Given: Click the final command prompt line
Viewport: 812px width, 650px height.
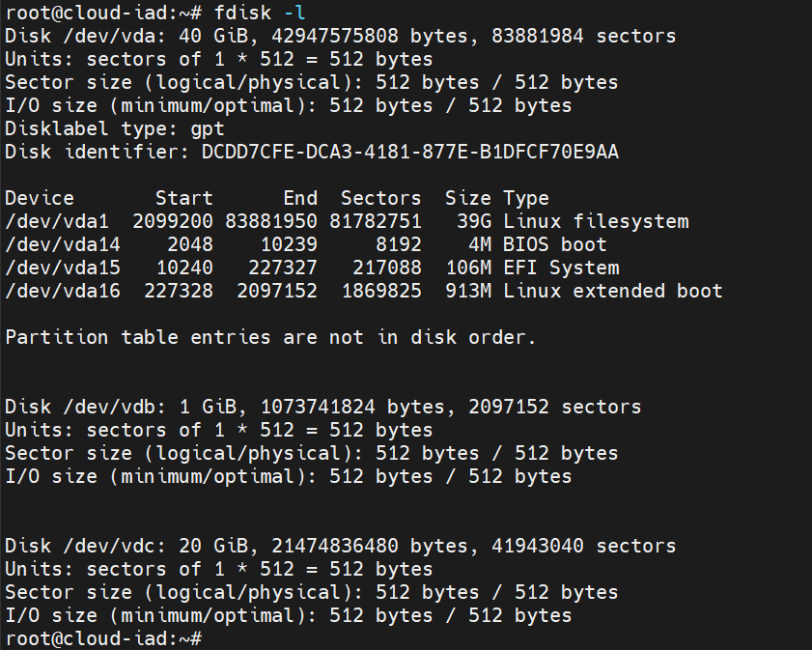Looking at the screenshot, I should click(102, 638).
